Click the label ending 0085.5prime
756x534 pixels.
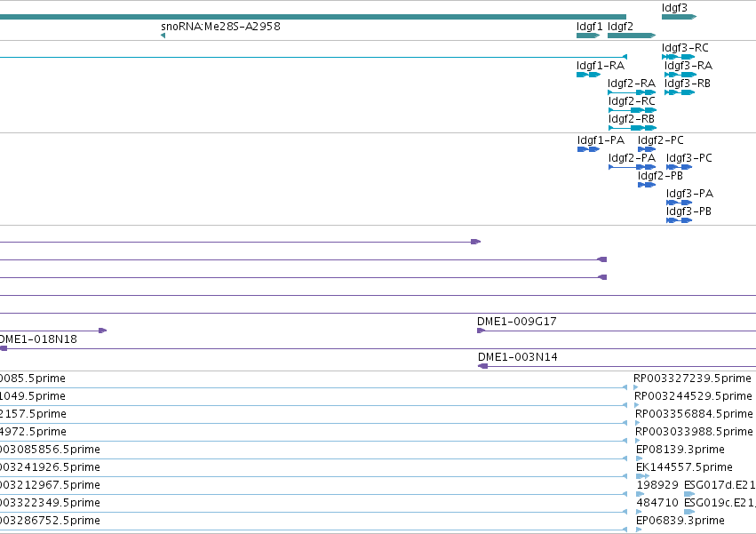33,379
